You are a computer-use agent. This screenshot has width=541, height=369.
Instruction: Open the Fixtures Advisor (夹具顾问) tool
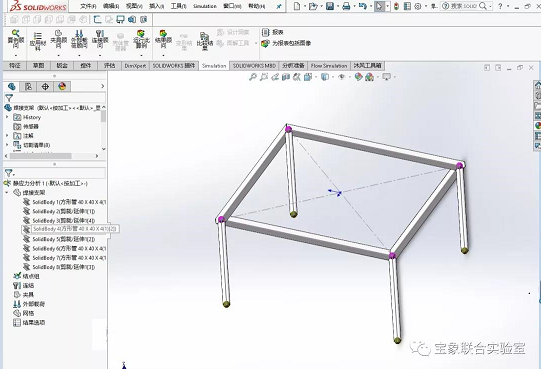click(59, 39)
